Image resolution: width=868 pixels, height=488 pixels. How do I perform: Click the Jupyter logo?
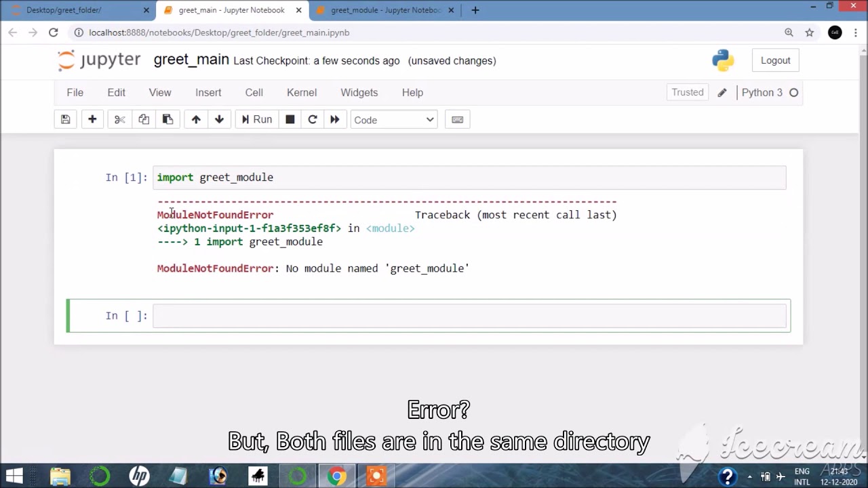(100, 60)
